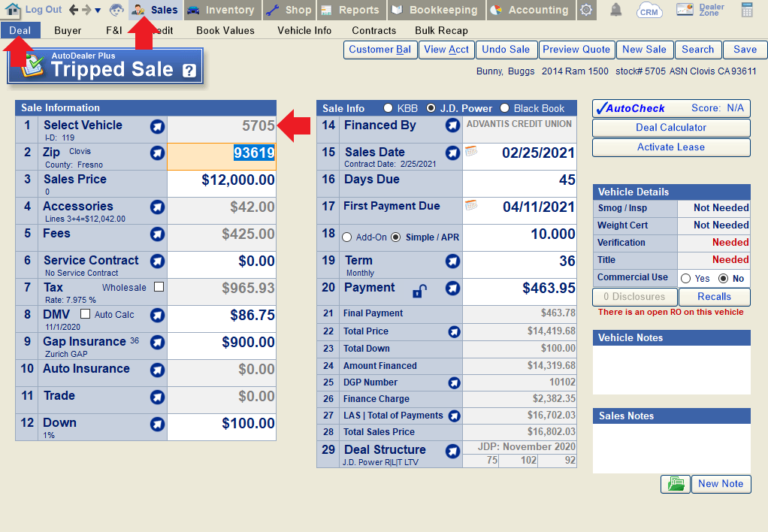Set Commercial Use to Yes

[685, 279]
